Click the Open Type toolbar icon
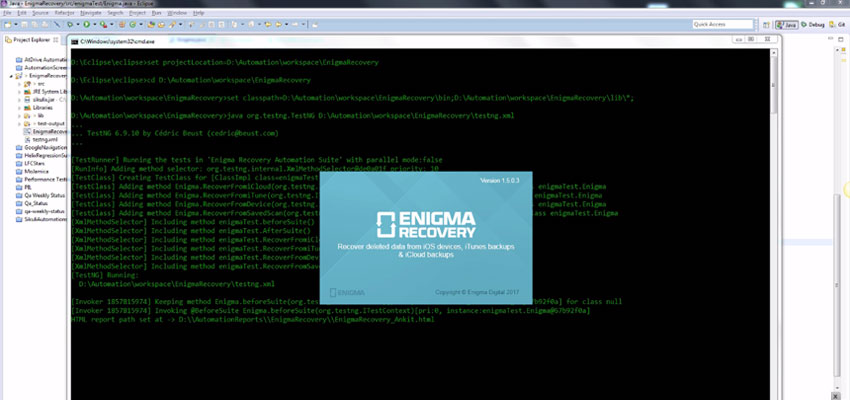This screenshot has width=850, height=400. [151, 24]
